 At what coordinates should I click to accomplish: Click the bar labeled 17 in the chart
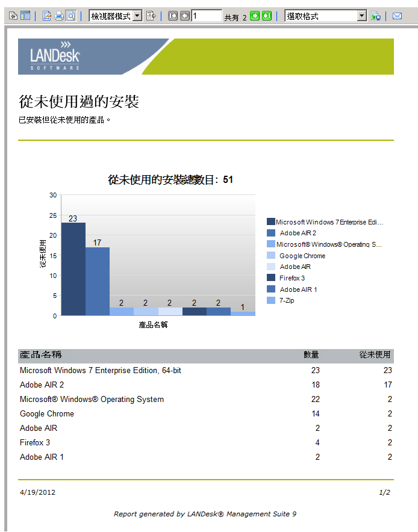click(x=98, y=281)
